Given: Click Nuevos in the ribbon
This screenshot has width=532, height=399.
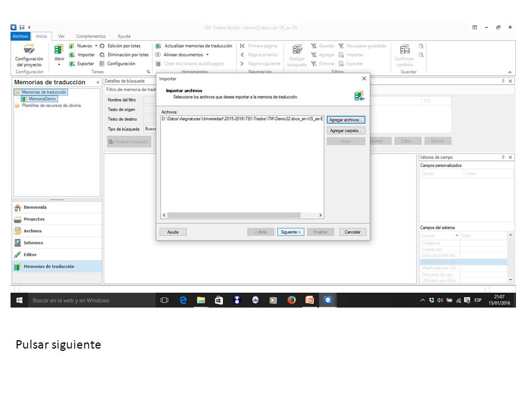Looking at the screenshot, I should (x=80, y=46).
